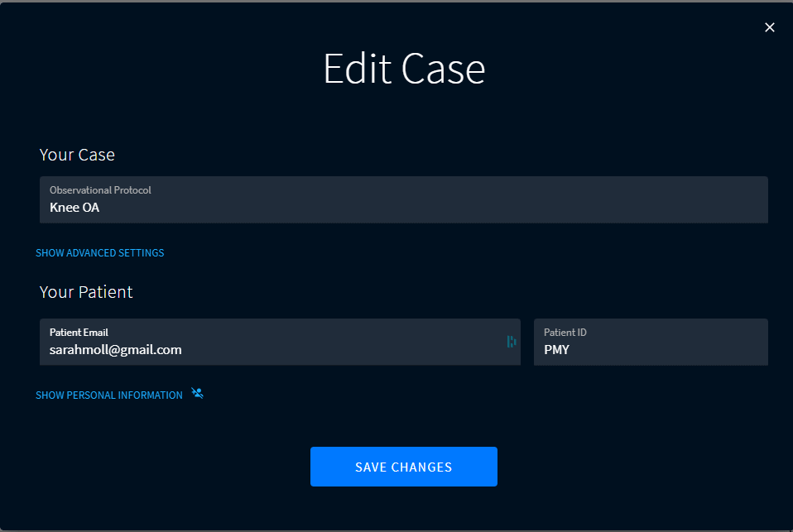Click the password manager icon in email field
The image size is (793, 532).
pyautogui.click(x=511, y=342)
